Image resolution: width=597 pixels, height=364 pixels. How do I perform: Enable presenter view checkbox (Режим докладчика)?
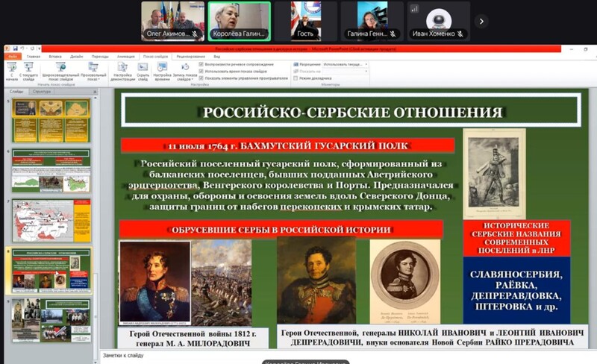(x=296, y=78)
